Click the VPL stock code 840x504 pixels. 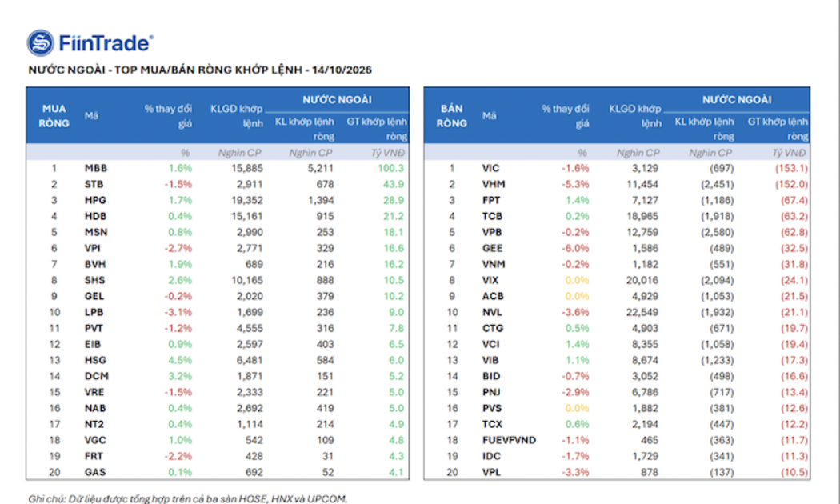click(492, 472)
